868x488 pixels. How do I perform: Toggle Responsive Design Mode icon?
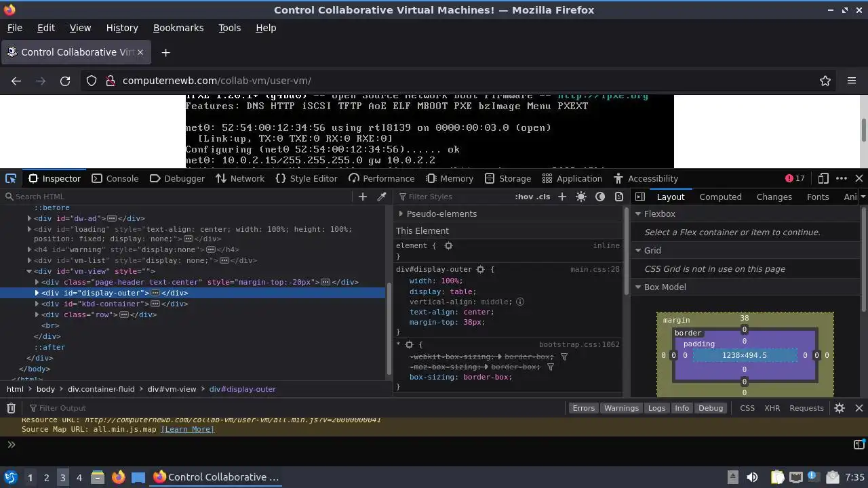823,178
